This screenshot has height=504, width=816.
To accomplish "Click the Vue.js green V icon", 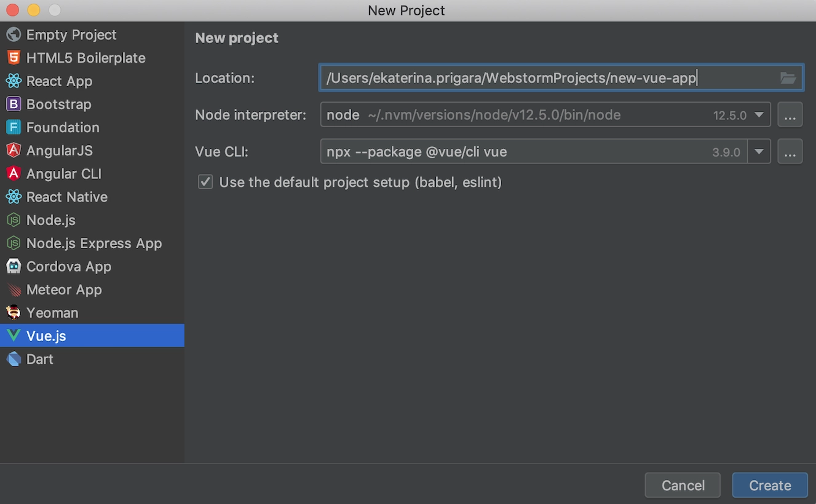I will coord(13,336).
